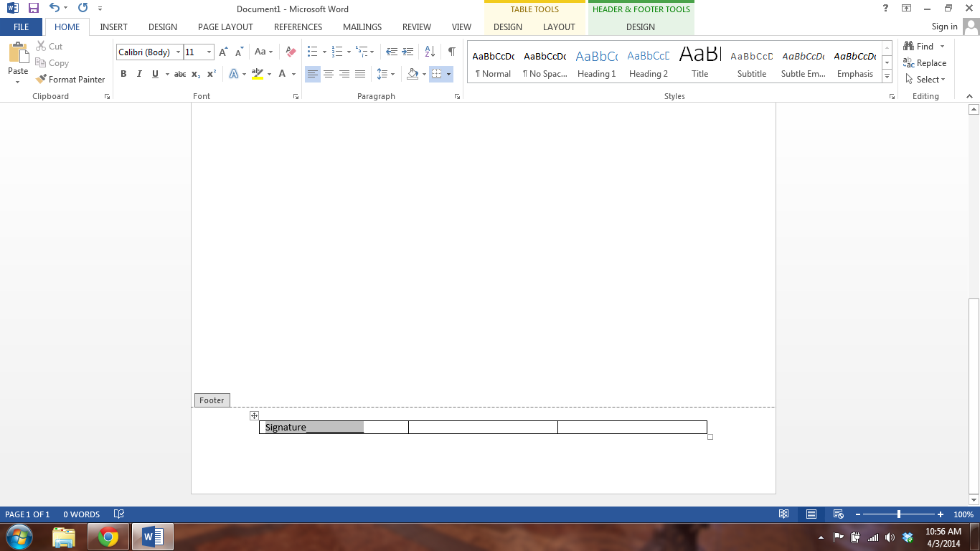Open the font size dropdown
The image size is (980, 551).
point(209,52)
